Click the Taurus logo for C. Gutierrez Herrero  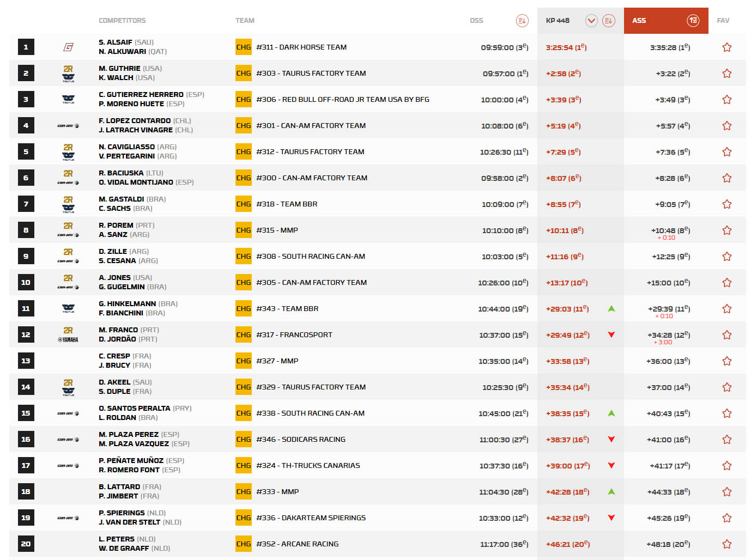click(x=68, y=100)
